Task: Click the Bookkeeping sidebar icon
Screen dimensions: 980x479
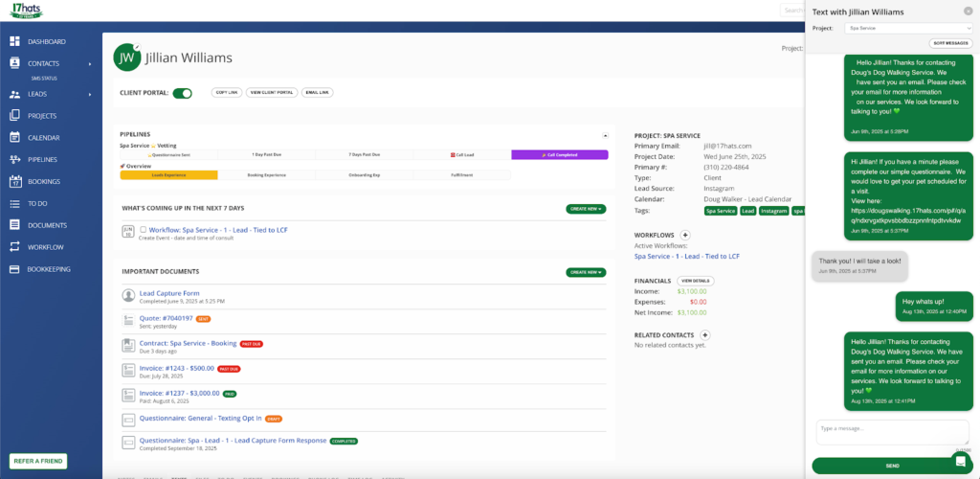Action: (15, 269)
